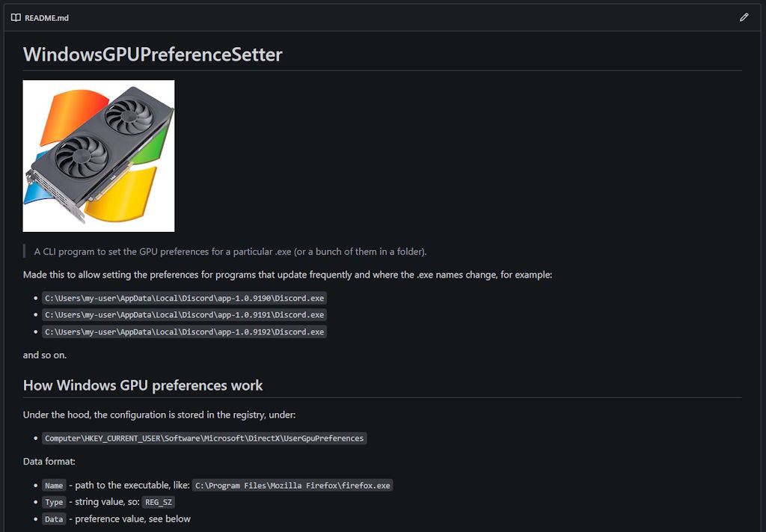
Task: Click the 'and so on.' text
Action: pos(44,355)
